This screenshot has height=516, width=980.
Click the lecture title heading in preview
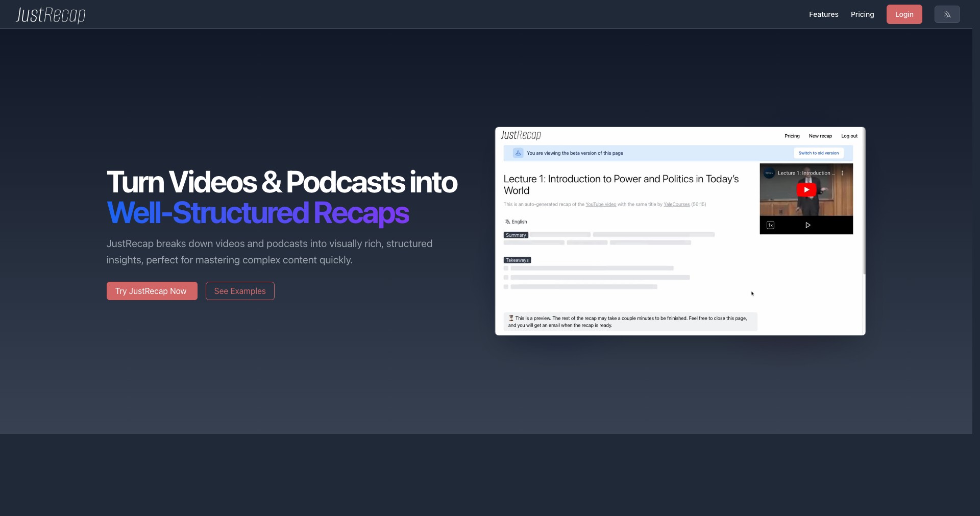tap(621, 185)
